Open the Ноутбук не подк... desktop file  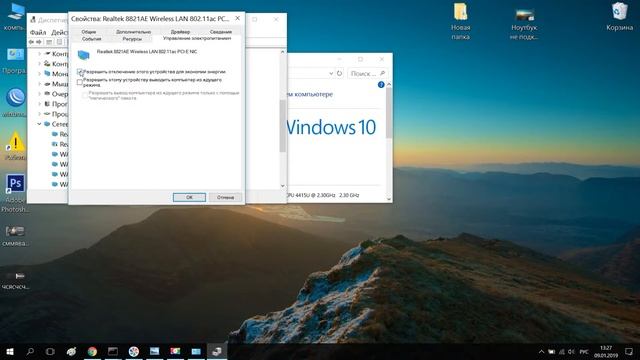coord(524,23)
